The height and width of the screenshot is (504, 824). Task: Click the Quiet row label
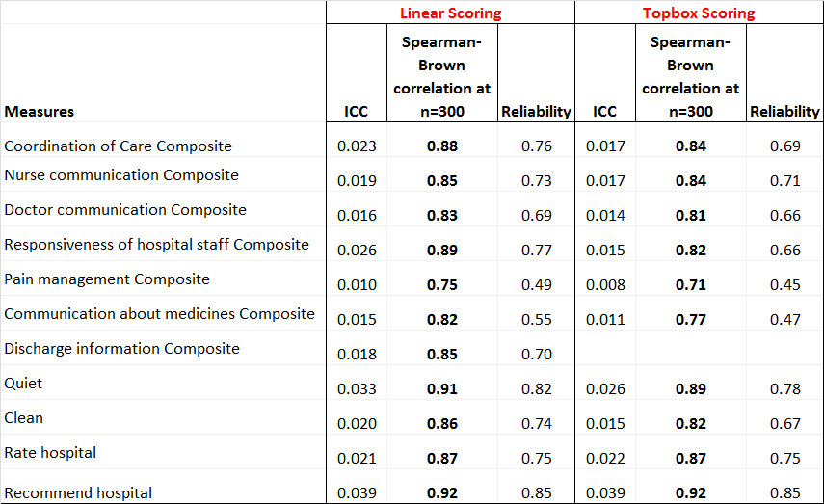tap(24, 384)
